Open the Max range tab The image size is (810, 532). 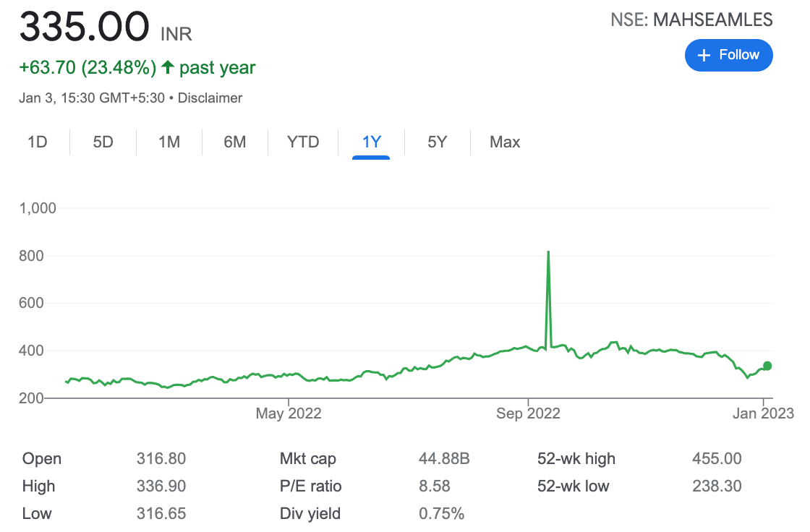(x=505, y=142)
